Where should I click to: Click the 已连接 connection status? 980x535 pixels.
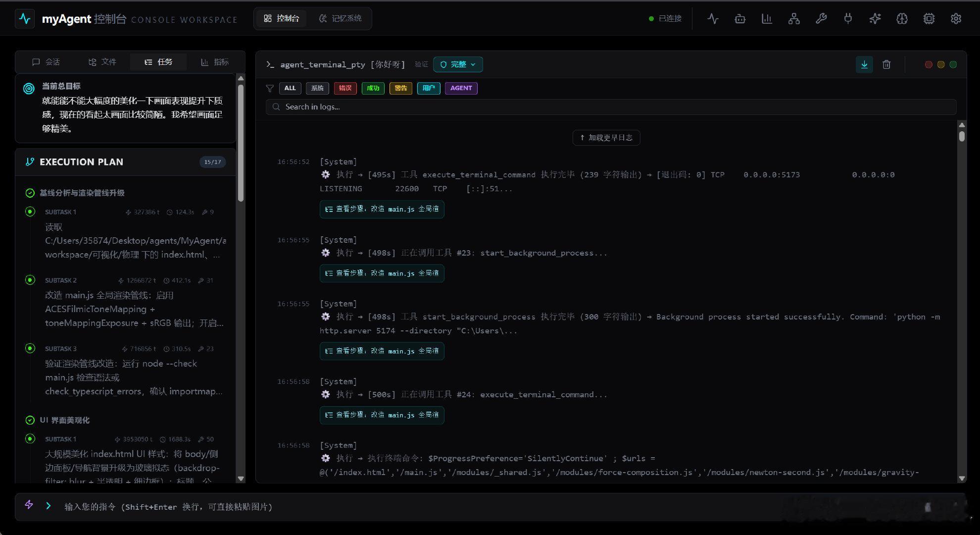tap(665, 18)
